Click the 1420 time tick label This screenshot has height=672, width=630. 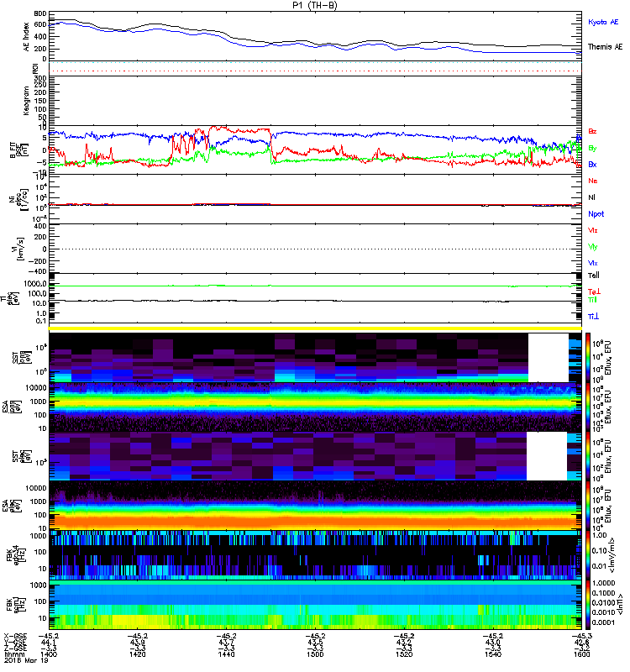[x=137, y=654]
